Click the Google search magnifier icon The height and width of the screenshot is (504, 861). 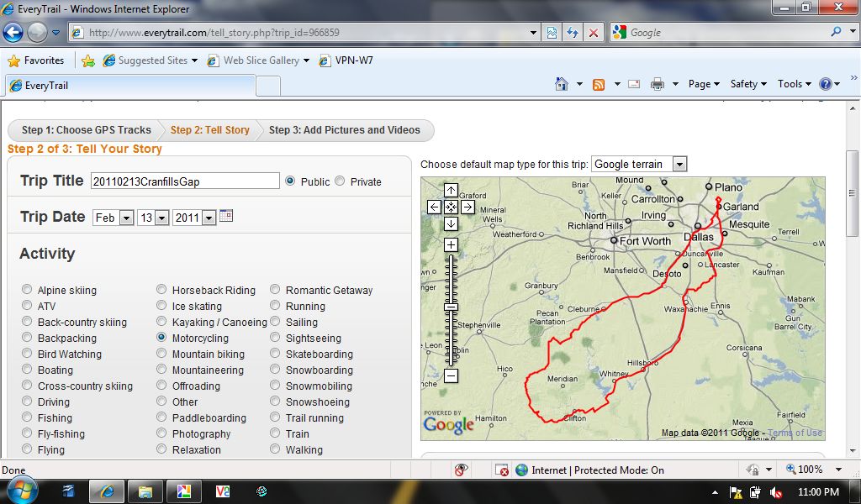click(836, 32)
